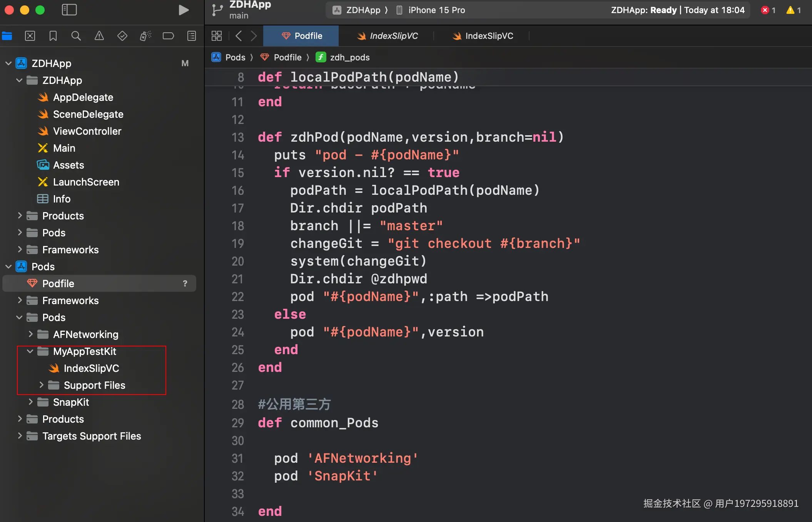Open the Find navigator magnifier
This screenshot has height=522, width=812.
pos(76,36)
